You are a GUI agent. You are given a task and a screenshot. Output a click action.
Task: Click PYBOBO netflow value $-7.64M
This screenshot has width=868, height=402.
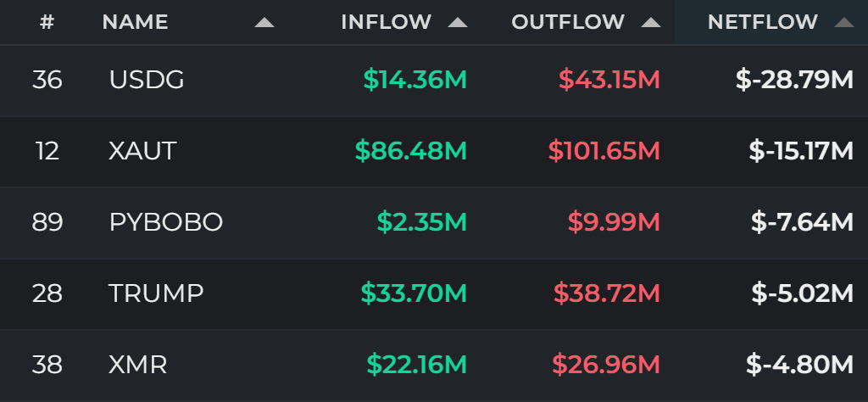802,222
